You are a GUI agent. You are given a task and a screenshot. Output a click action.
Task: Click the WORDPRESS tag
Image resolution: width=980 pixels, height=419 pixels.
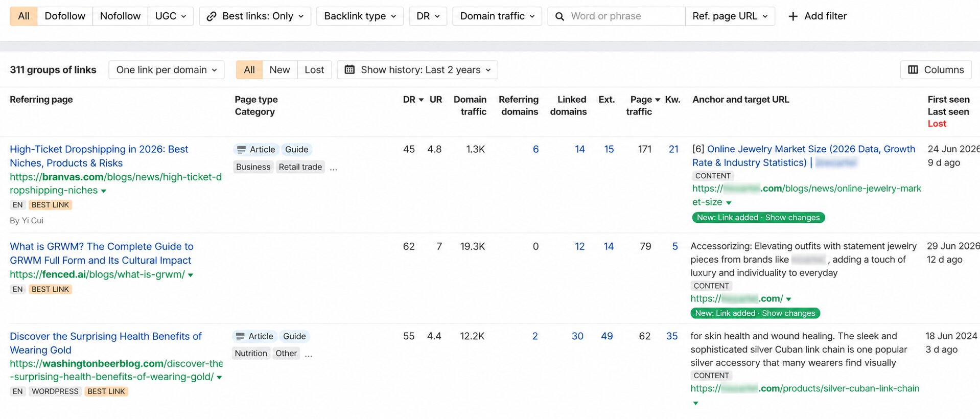55,391
